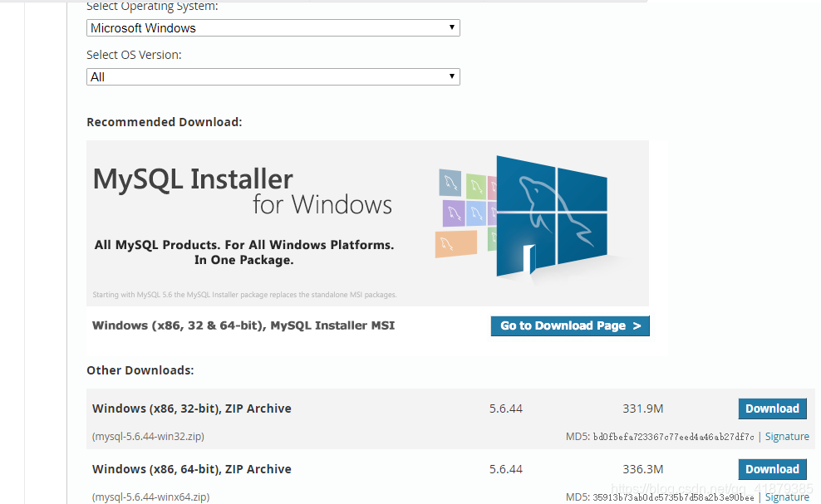The width and height of the screenshot is (821, 504).
Task: Click the blue Windows dolphin logo graphic
Action: pos(552,216)
